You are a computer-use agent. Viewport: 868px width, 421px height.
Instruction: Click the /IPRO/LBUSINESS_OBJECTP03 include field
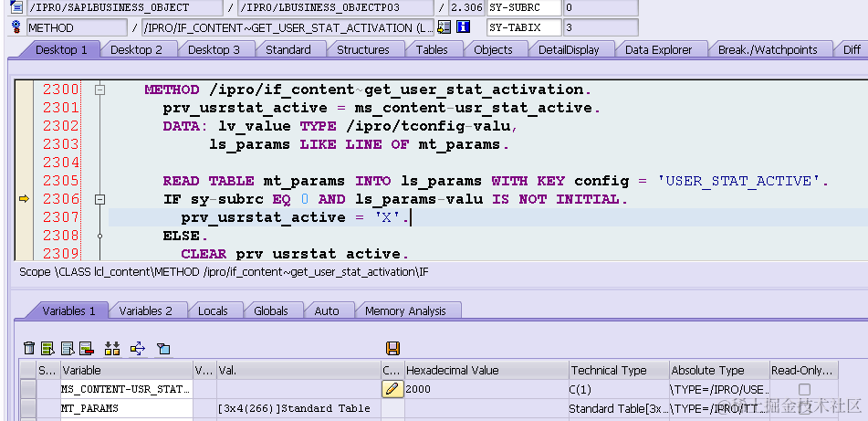click(336, 7)
